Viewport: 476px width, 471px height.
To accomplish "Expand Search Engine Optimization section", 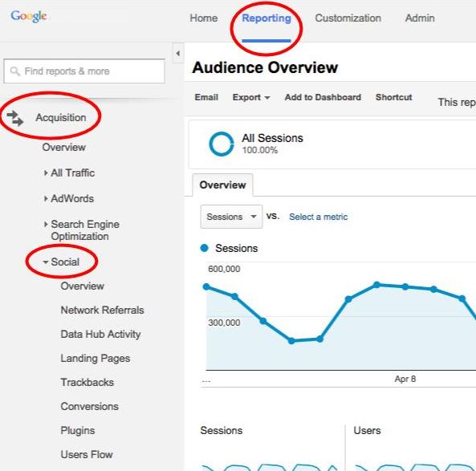I will tap(46, 225).
